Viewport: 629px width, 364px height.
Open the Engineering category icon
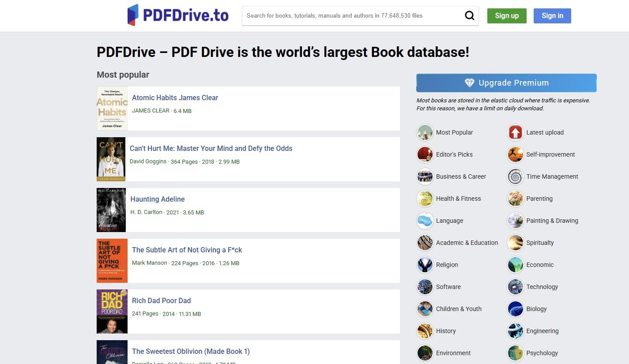click(x=515, y=331)
